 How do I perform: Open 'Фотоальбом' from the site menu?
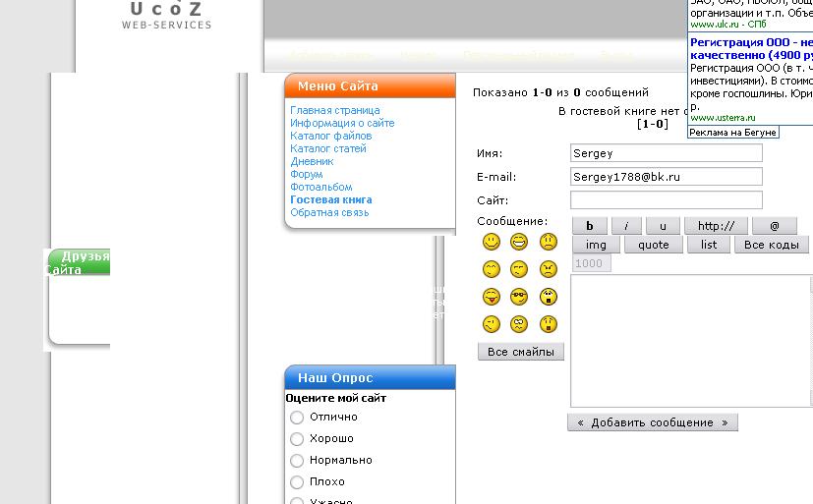point(320,187)
